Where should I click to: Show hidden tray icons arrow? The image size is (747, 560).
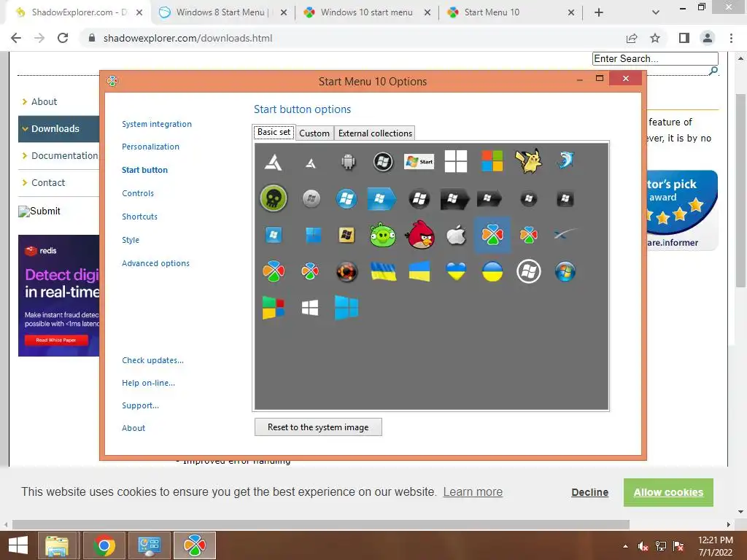[625, 546]
